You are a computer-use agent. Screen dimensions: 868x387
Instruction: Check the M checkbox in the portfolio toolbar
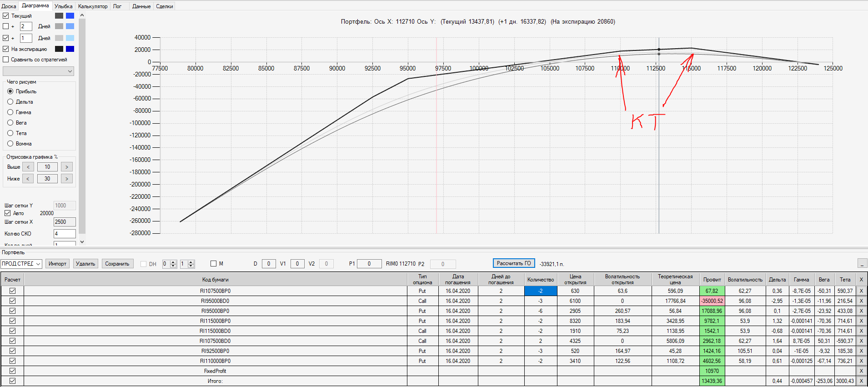[x=213, y=264]
